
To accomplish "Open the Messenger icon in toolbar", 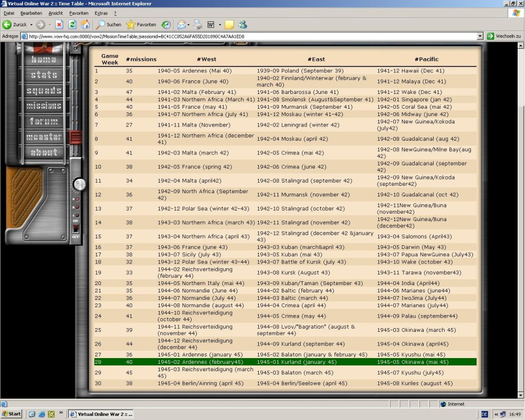I will (243, 24).
